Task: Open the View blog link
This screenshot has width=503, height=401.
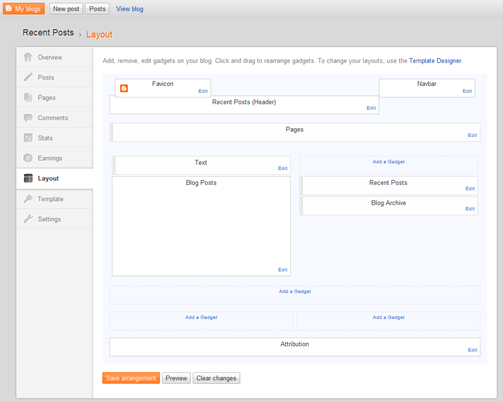Action: (130, 9)
